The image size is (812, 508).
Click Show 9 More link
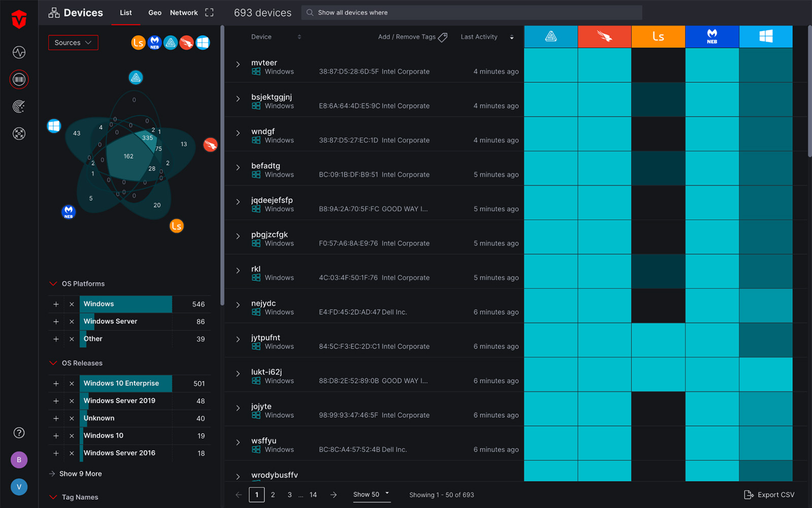pyautogui.click(x=80, y=474)
